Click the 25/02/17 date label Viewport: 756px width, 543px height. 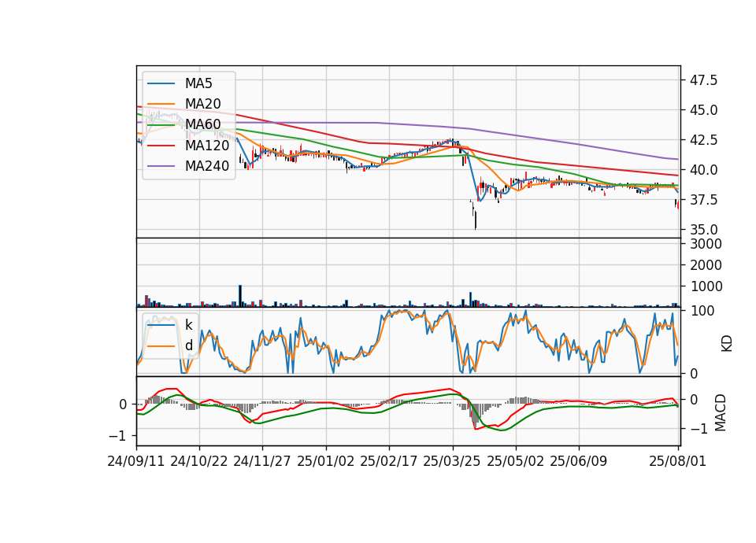pos(389,461)
